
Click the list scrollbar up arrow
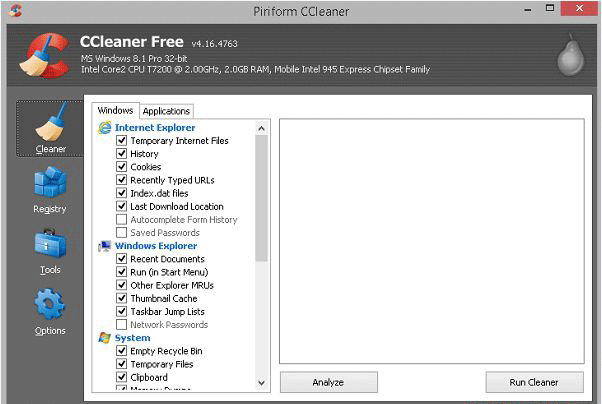pyautogui.click(x=261, y=128)
